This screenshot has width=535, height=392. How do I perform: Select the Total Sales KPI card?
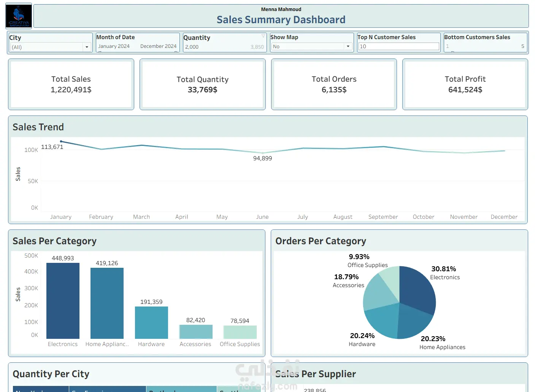coord(71,84)
